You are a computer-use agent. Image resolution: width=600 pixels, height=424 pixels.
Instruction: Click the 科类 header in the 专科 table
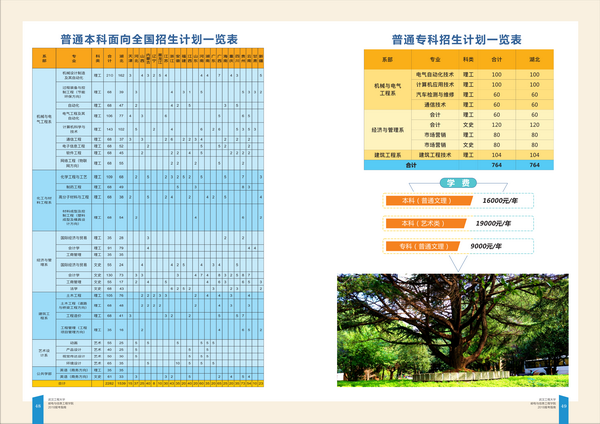point(468,59)
